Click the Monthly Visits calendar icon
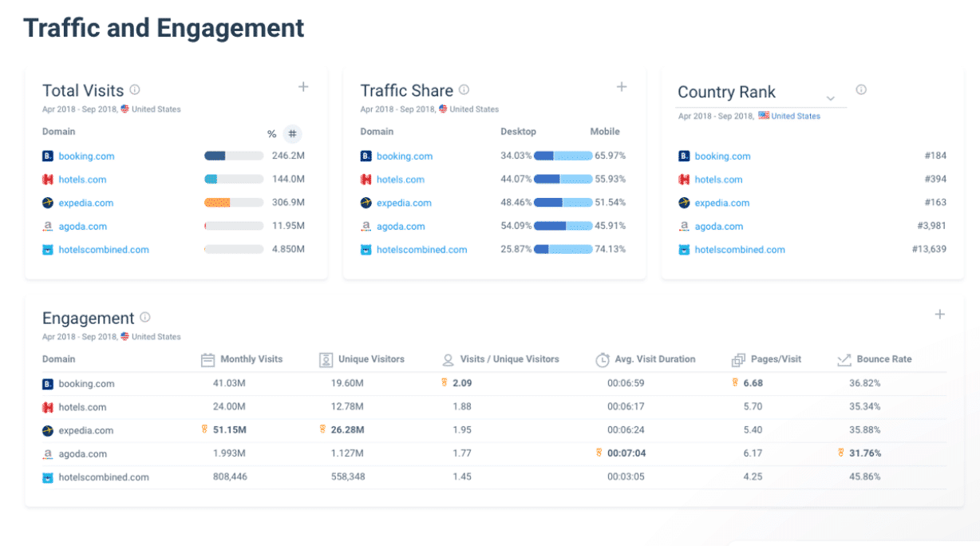 pyautogui.click(x=207, y=360)
